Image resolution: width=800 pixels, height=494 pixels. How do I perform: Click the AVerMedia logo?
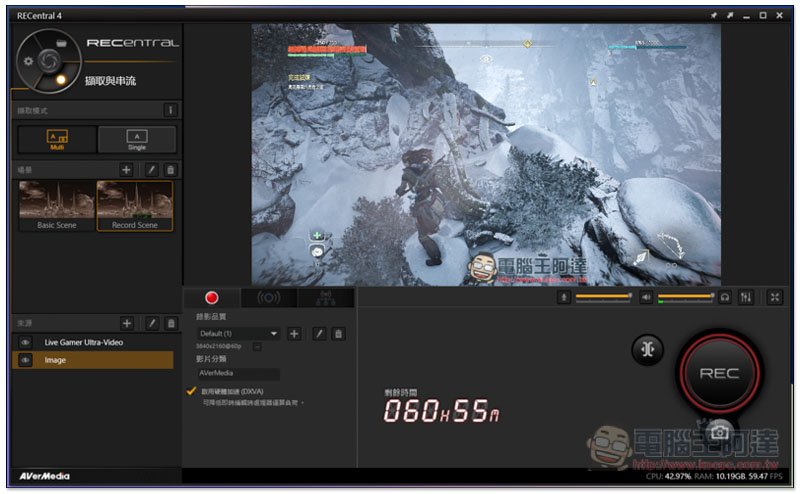44,476
